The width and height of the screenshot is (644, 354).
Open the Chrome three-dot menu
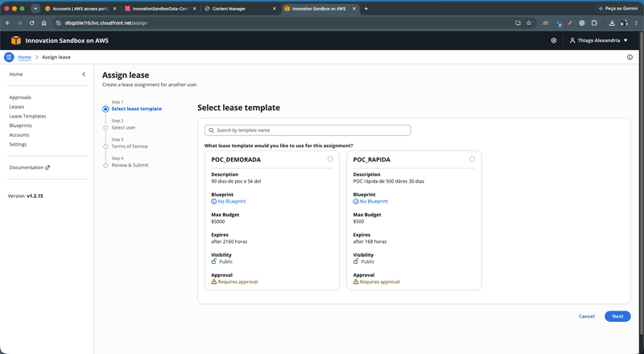pos(637,23)
